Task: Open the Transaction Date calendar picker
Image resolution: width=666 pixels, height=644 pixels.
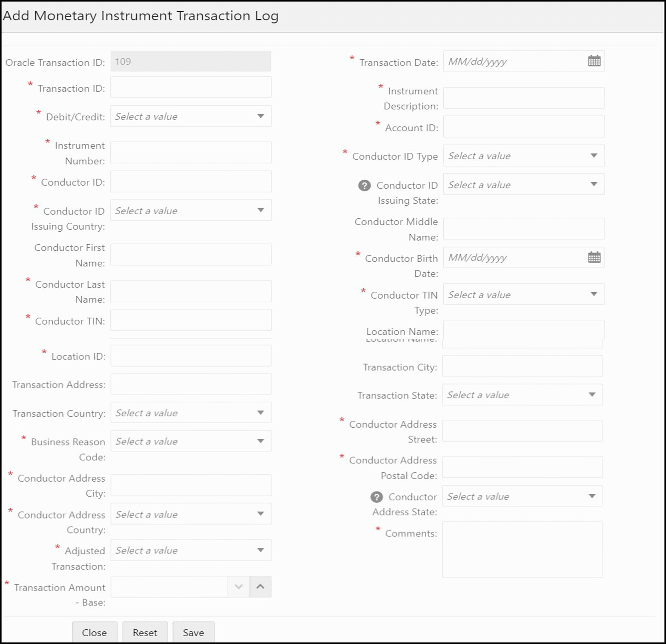Action: [594, 62]
